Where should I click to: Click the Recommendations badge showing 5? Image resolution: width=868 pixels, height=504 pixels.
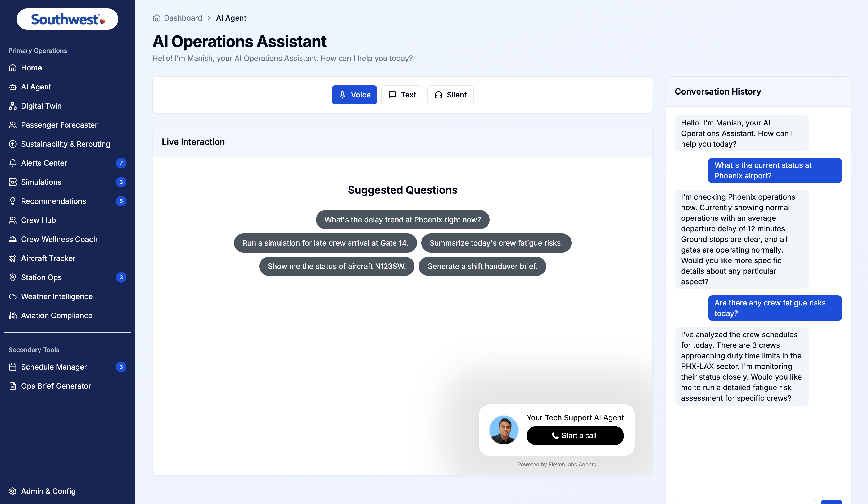(x=121, y=201)
